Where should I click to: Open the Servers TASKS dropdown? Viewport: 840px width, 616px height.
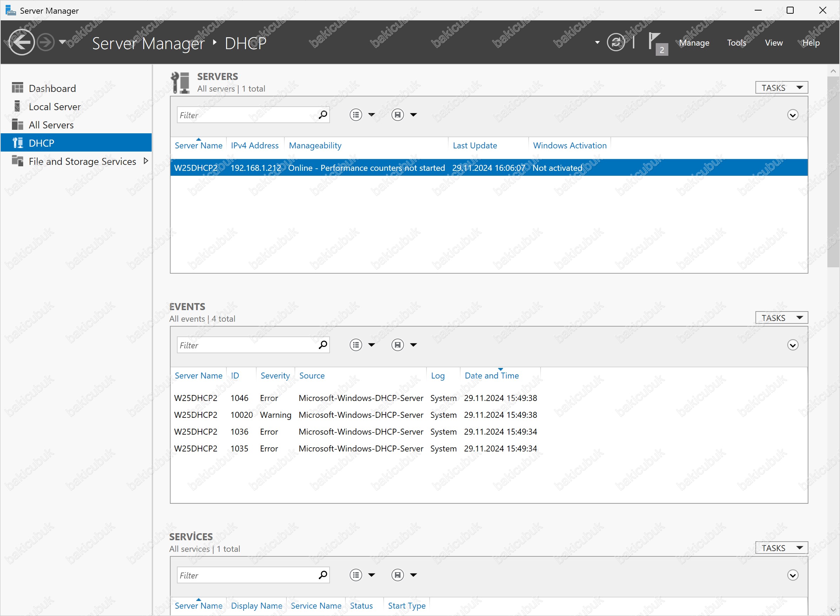click(x=781, y=88)
